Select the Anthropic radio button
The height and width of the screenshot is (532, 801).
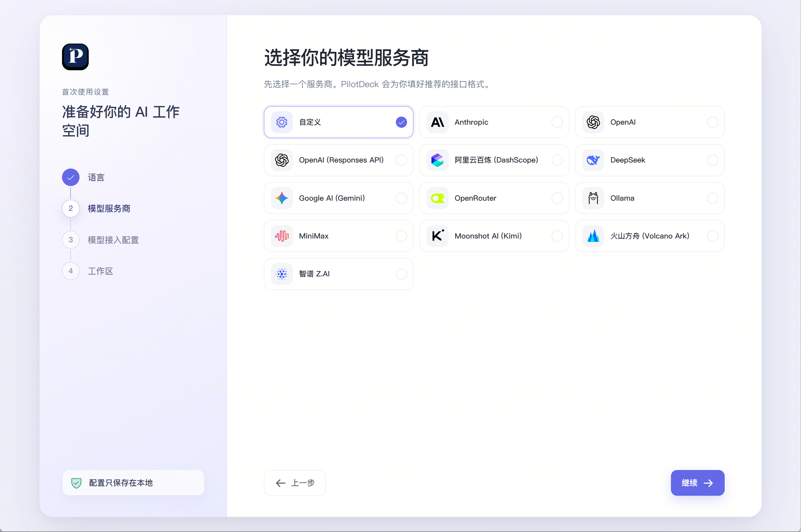(557, 122)
